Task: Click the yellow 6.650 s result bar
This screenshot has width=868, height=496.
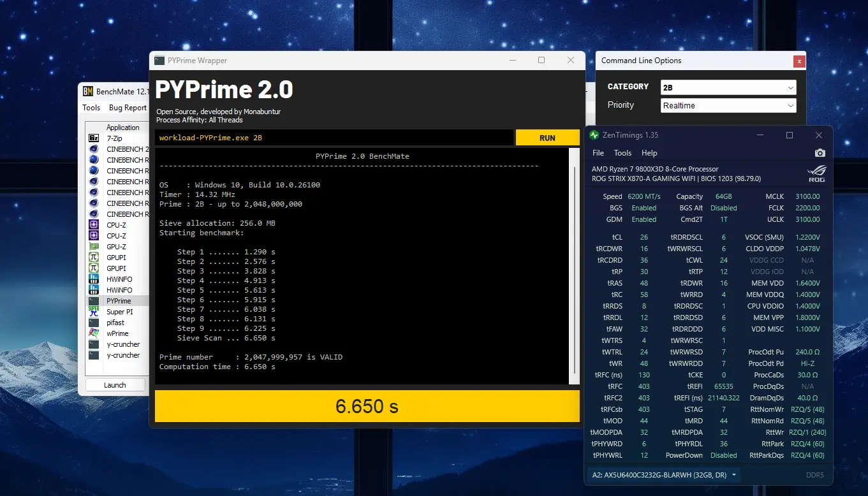Action: point(367,406)
